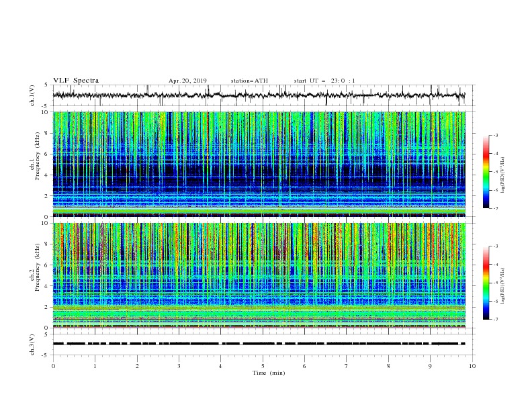Click the 'start UT = 23:0 :1' text

(x=324, y=81)
